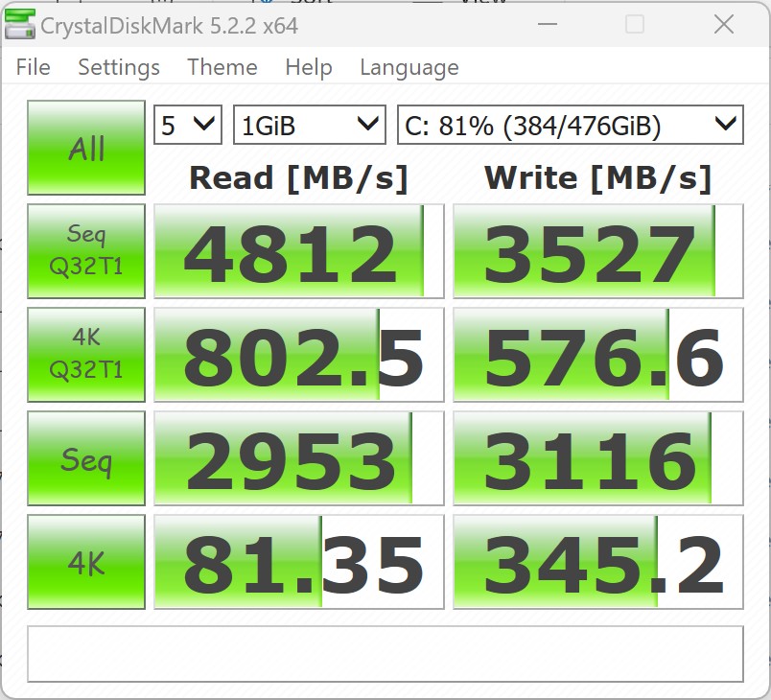Minimize the CrystalDiskMark window
The image size is (771, 700).
click(548, 24)
